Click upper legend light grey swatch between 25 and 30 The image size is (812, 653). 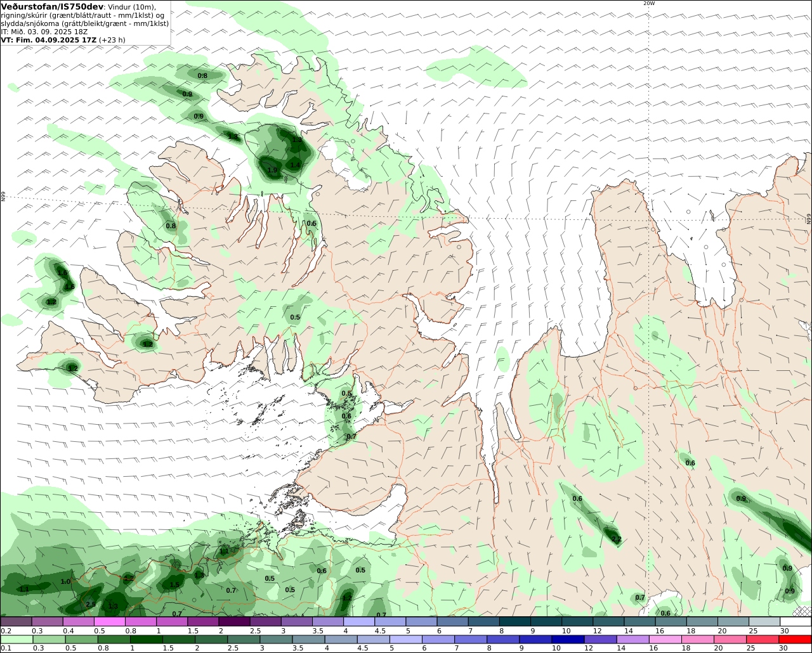tap(764, 622)
